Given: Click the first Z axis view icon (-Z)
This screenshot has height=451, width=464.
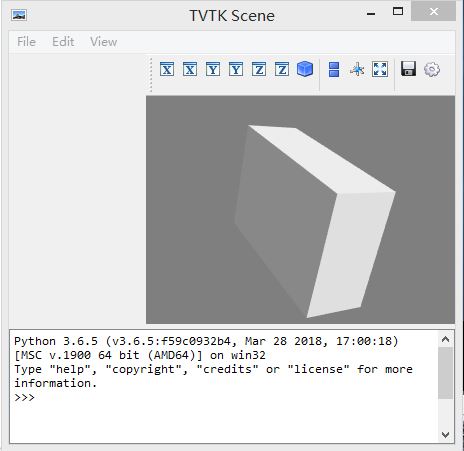Looking at the screenshot, I should tap(259, 69).
